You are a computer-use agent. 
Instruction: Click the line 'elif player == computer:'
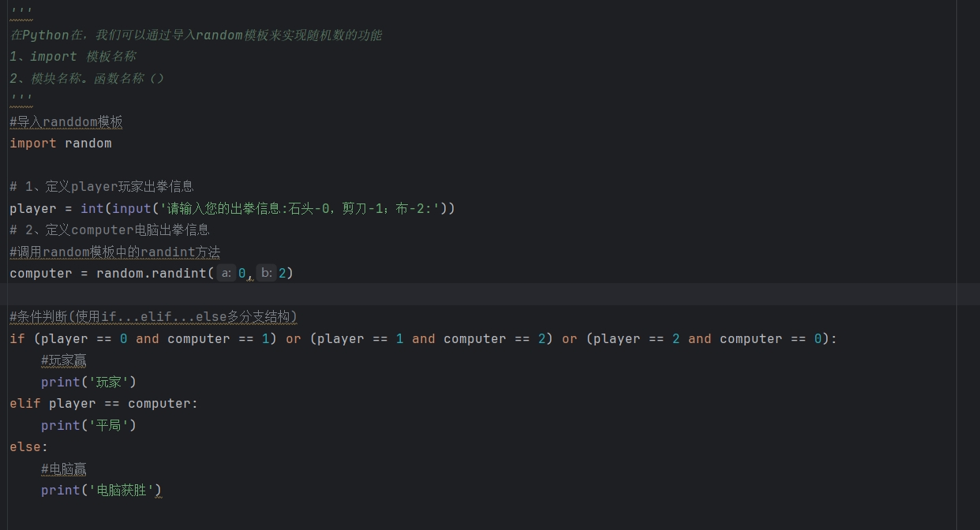pyautogui.click(x=104, y=403)
